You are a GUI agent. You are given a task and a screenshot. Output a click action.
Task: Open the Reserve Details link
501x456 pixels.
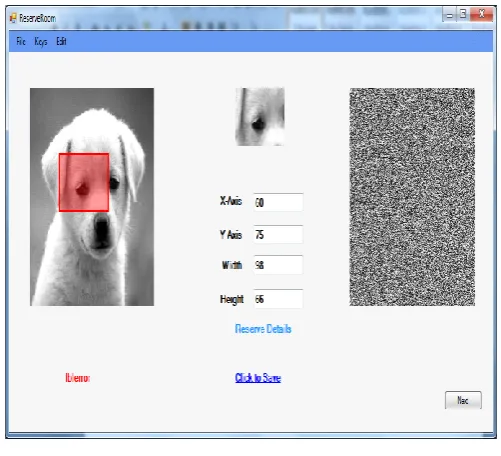point(263,329)
